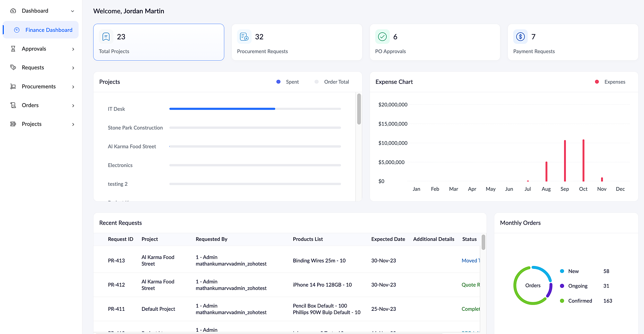Image resolution: width=644 pixels, height=334 pixels.
Task: Click the IT Desk spent progress bar
Action: pos(222,109)
